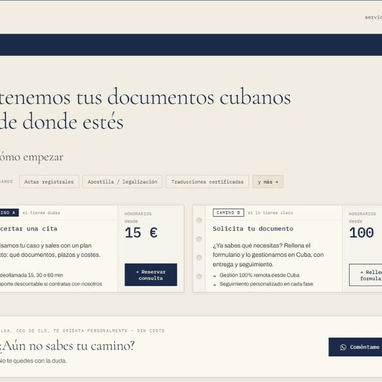Open the 'y más +' chip

tap(268, 182)
